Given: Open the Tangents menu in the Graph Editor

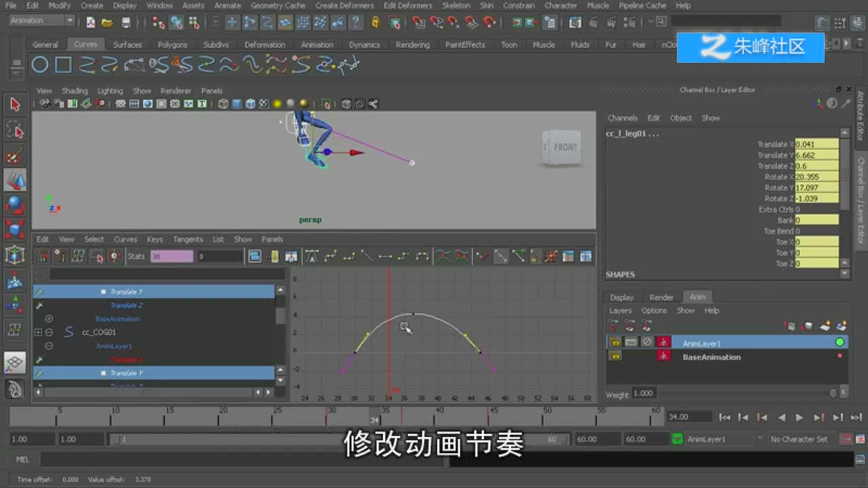Looking at the screenshot, I should tap(188, 239).
